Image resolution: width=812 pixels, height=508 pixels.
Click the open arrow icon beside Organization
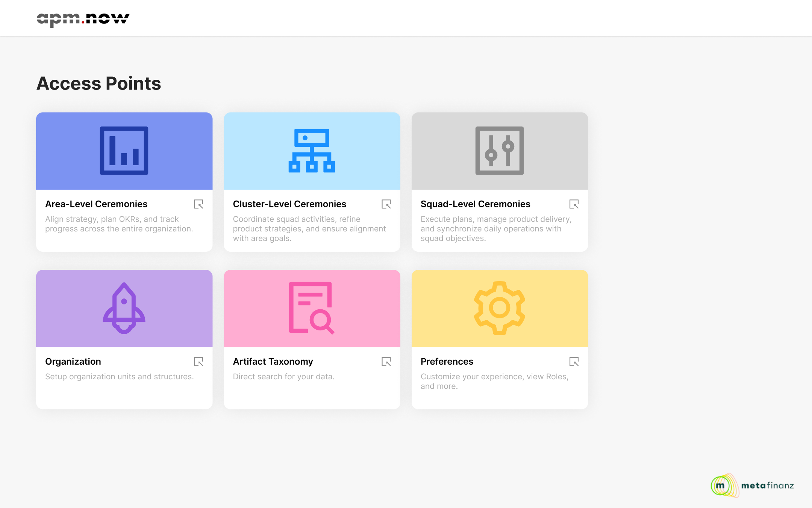click(198, 362)
